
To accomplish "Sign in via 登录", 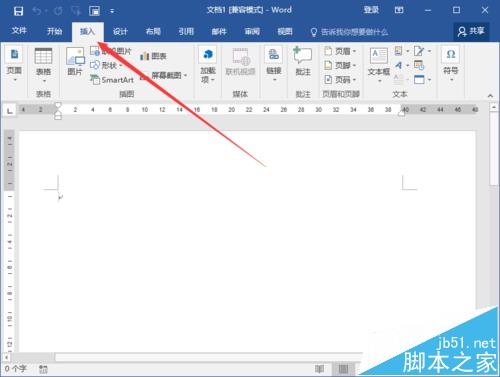I will click(x=371, y=10).
